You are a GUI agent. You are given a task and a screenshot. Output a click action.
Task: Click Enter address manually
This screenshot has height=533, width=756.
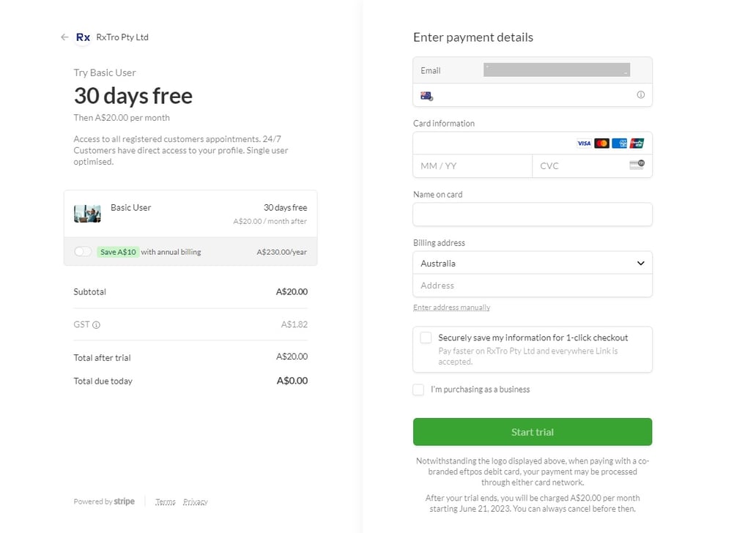451,307
